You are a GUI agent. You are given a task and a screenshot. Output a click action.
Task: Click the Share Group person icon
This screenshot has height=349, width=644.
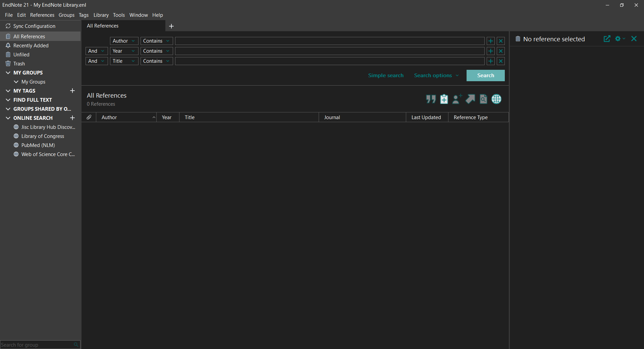point(457,99)
